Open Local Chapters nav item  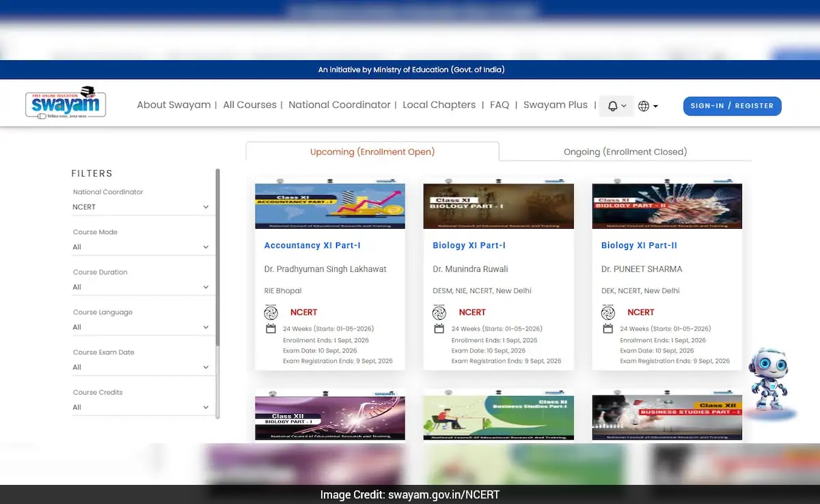(x=439, y=105)
